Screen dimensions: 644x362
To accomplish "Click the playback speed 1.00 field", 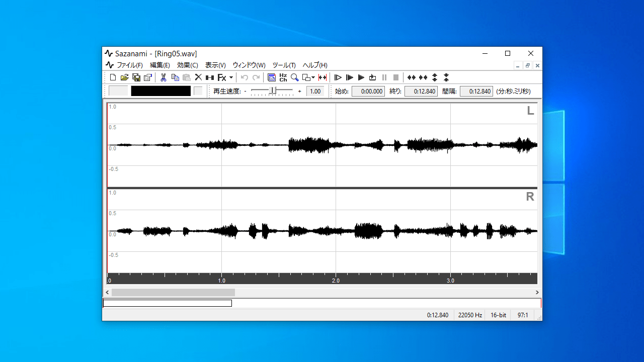I will [315, 92].
